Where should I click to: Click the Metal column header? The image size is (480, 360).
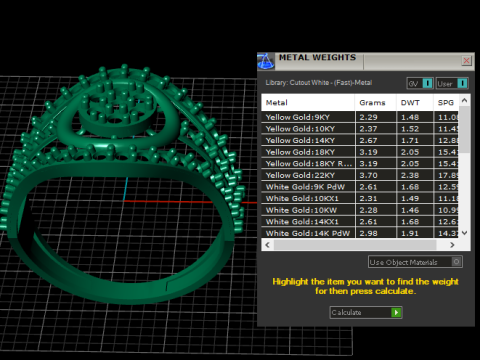[x=308, y=103]
